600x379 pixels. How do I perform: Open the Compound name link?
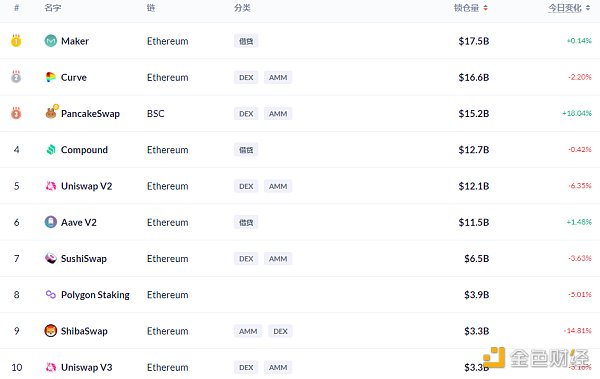pos(84,150)
